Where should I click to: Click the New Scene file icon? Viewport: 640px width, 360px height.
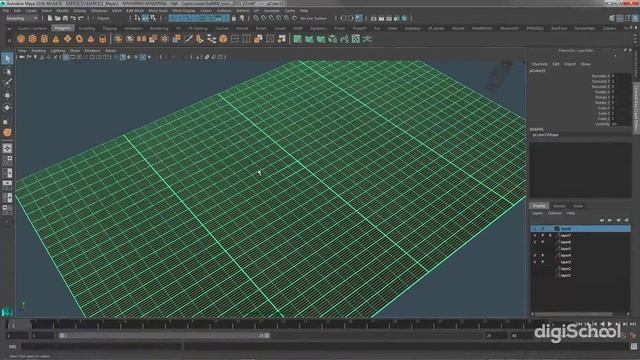(x=50, y=18)
